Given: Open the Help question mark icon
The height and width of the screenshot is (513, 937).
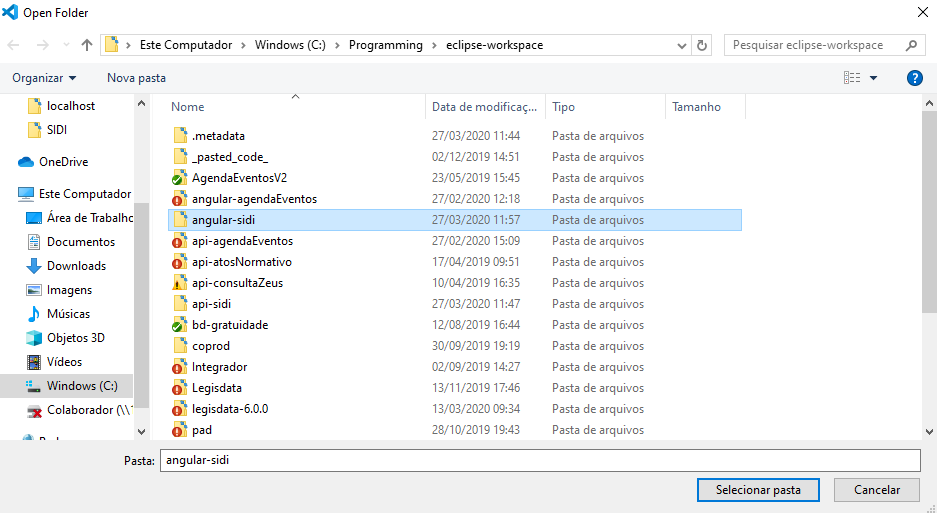Looking at the screenshot, I should 914,78.
